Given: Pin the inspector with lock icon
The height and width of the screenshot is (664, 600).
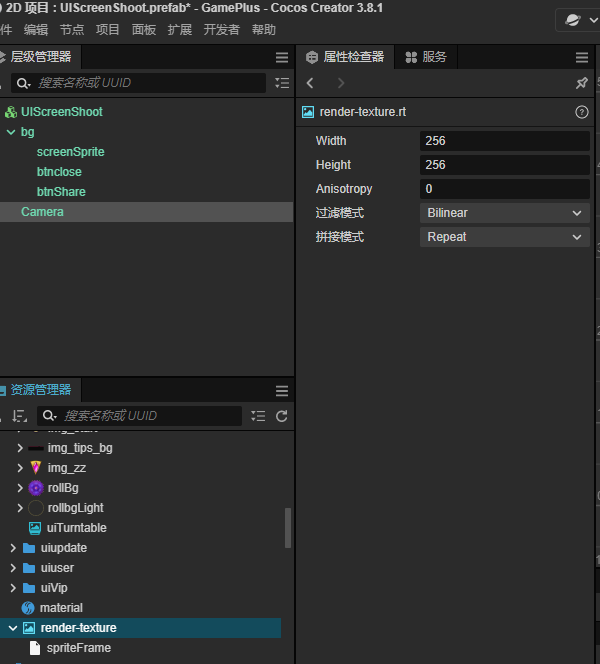Looking at the screenshot, I should (x=582, y=83).
